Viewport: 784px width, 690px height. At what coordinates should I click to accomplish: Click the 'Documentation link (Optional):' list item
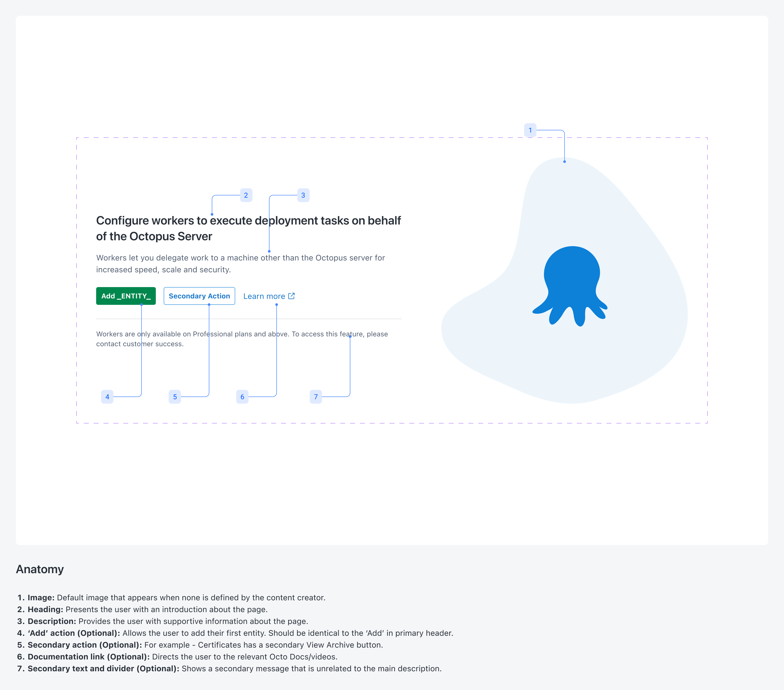coord(177,657)
